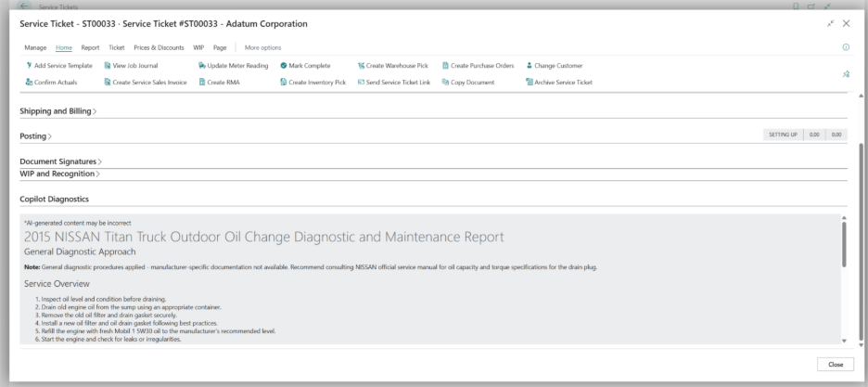Open the Report tab

[90, 47]
